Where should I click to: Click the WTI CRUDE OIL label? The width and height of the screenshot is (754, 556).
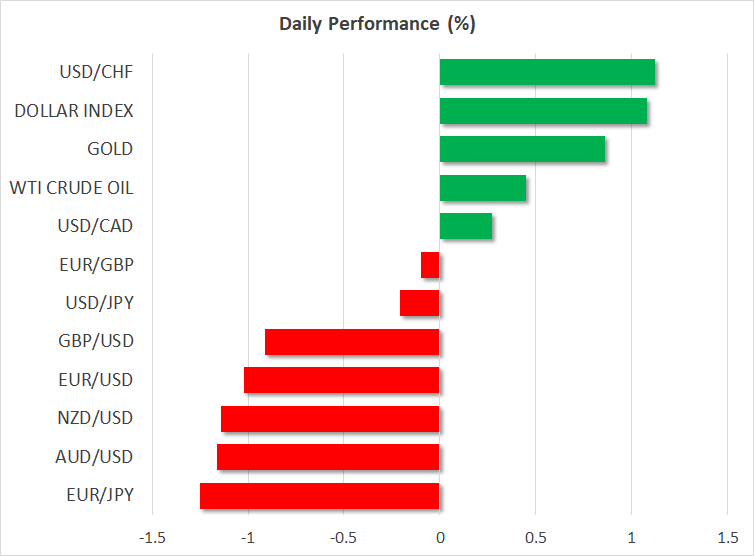coord(71,188)
